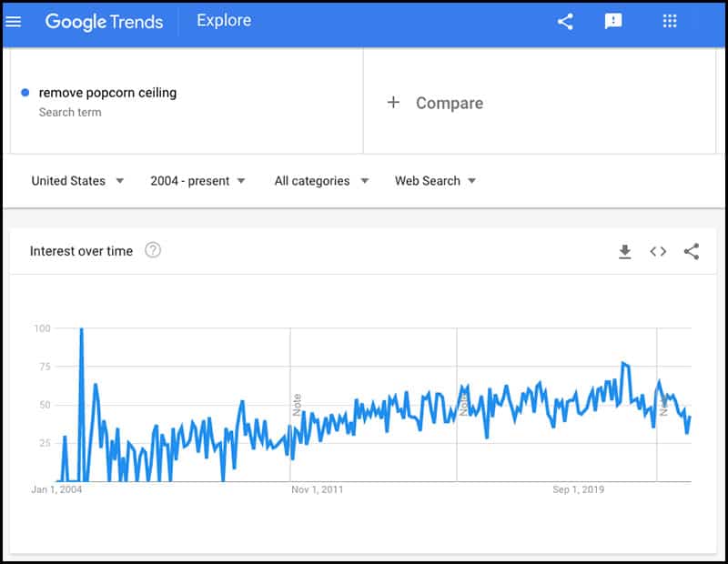Click the share icon in header

pos(565,21)
